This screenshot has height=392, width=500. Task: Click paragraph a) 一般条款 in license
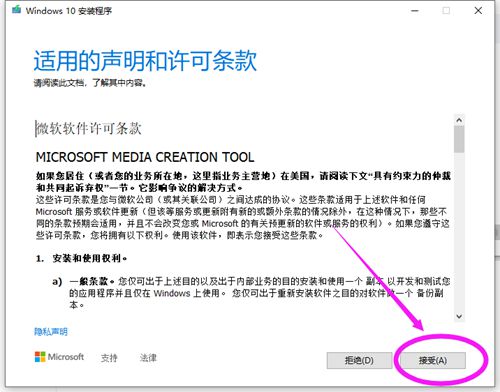tap(251, 293)
